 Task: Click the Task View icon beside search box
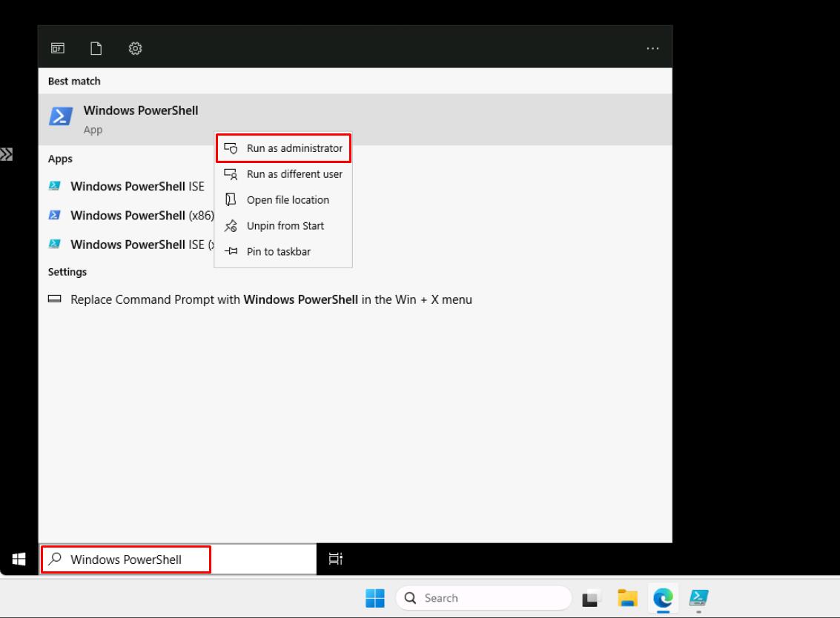[335, 559]
